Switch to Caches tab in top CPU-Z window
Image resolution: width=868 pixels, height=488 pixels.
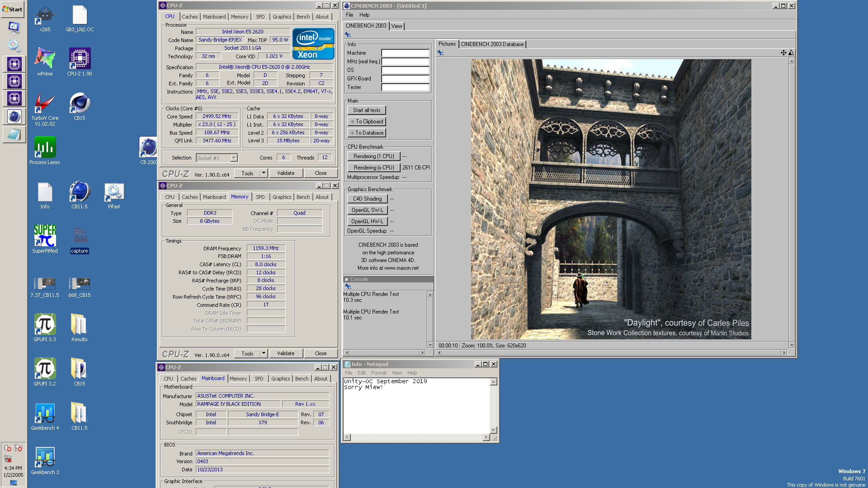point(190,17)
